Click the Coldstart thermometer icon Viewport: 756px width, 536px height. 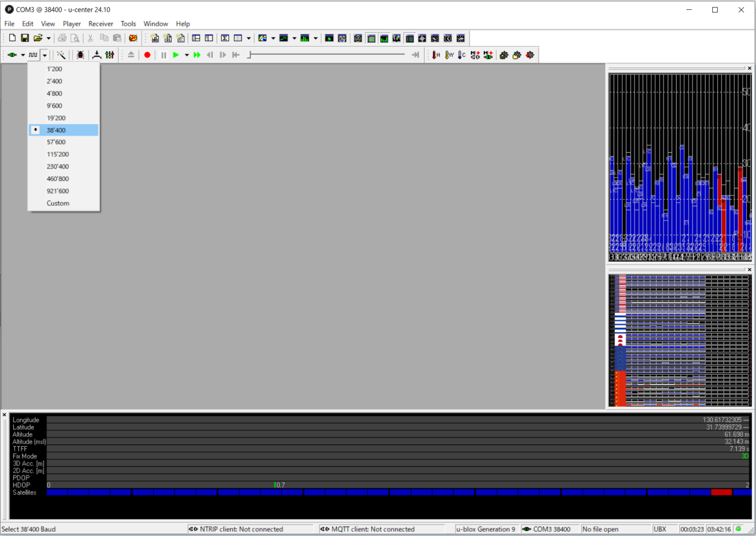[x=461, y=55]
